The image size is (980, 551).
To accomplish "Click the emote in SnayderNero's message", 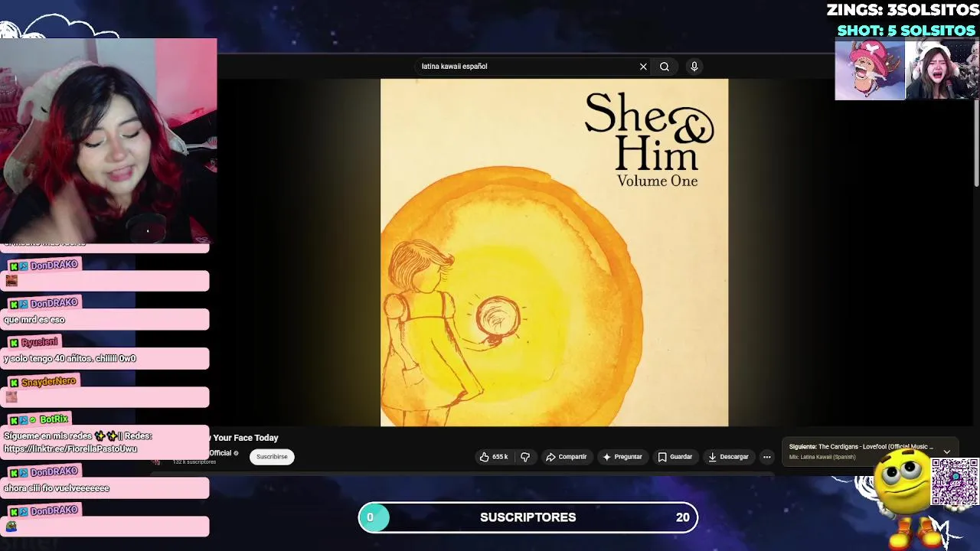I will pyautogui.click(x=11, y=396).
